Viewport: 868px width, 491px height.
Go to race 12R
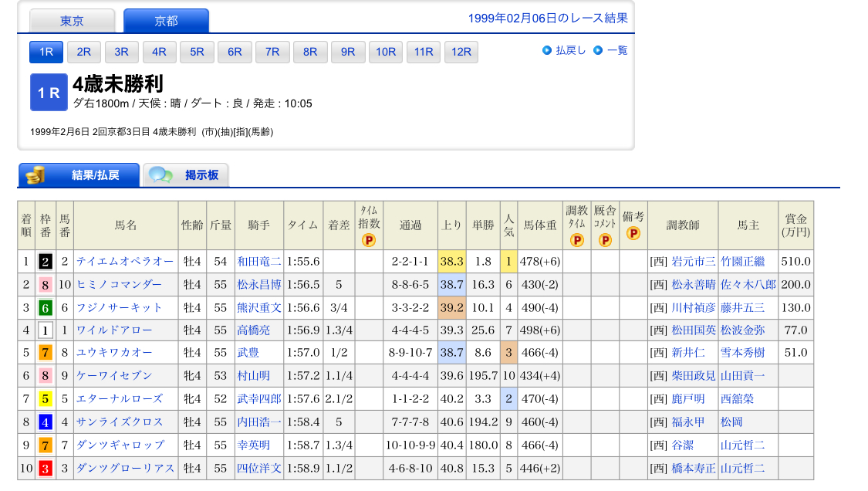[x=461, y=52]
